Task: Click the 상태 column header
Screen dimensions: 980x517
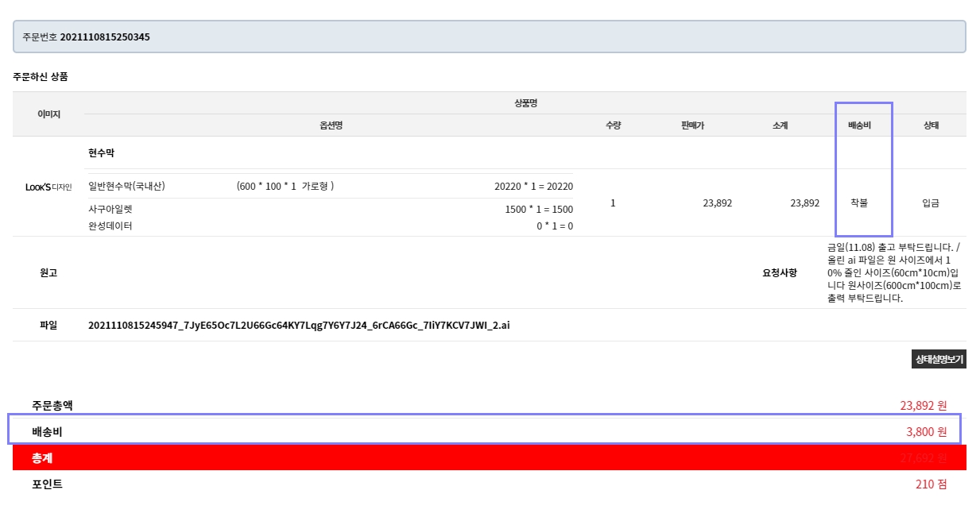Action: pyautogui.click(x=931, y=125)
